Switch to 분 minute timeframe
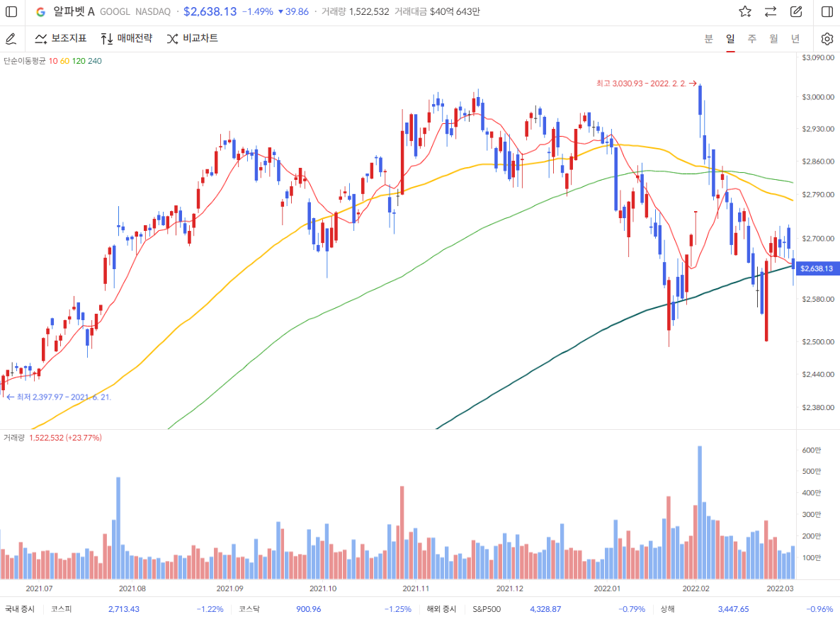The image size is (840, 619). point(708,38)
